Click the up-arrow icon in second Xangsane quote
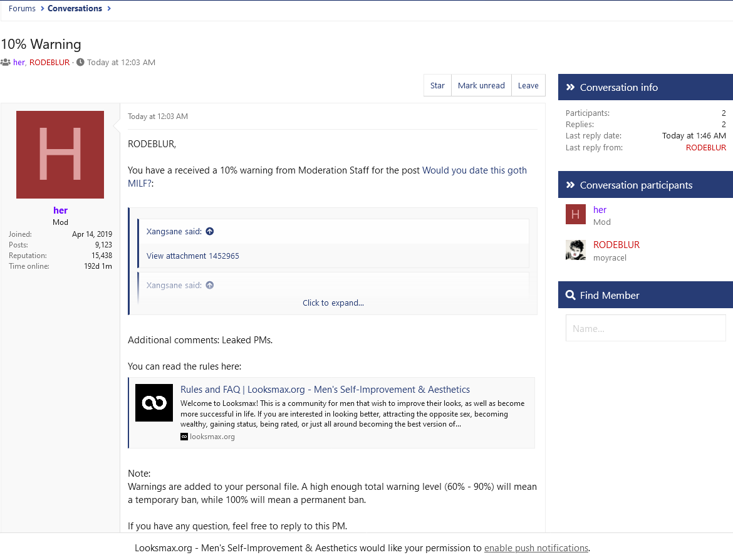Viewport: 733px width, 560px height. tap(210, 285)
